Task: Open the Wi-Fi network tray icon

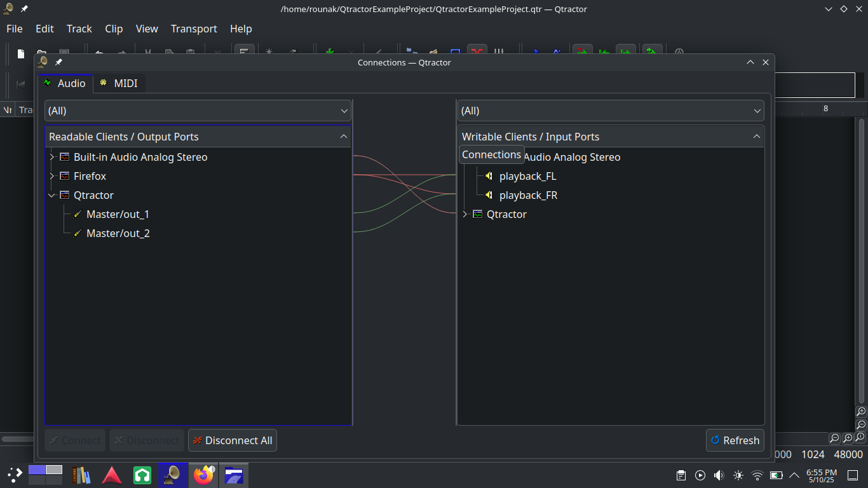Action: pyautogui.click(x=757, y=475)
